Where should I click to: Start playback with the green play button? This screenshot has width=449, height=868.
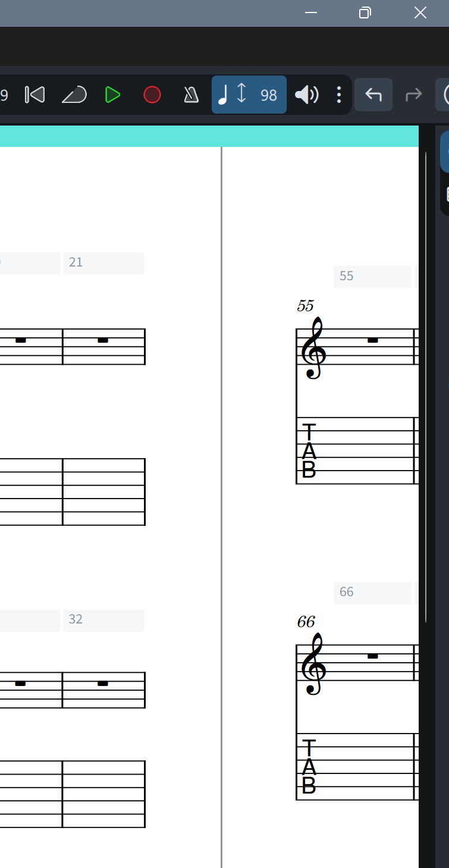point(112,95)
